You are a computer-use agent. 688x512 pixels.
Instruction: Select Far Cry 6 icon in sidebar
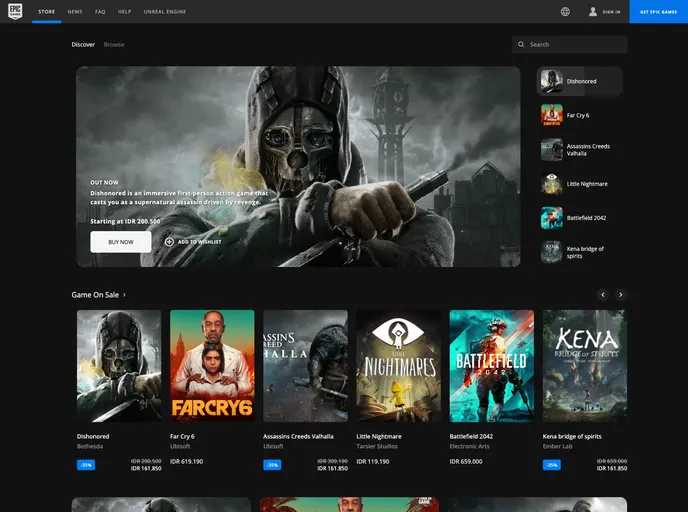pos(552,115)
